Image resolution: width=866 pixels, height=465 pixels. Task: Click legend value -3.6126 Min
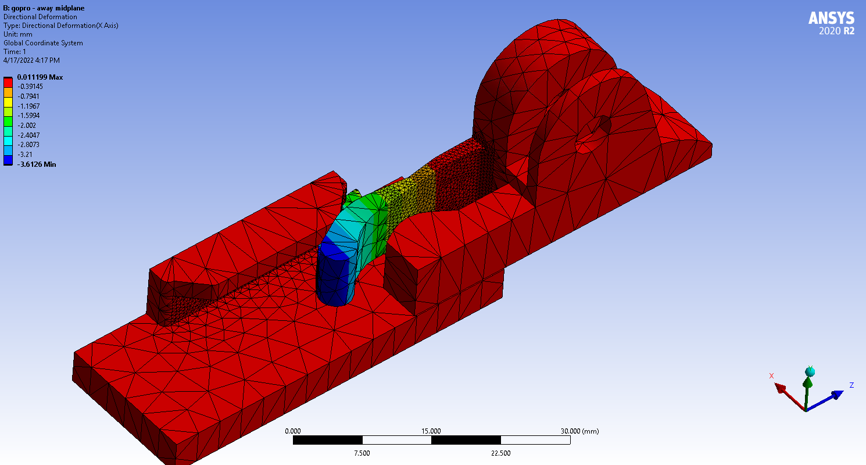(x=36, y=165)
